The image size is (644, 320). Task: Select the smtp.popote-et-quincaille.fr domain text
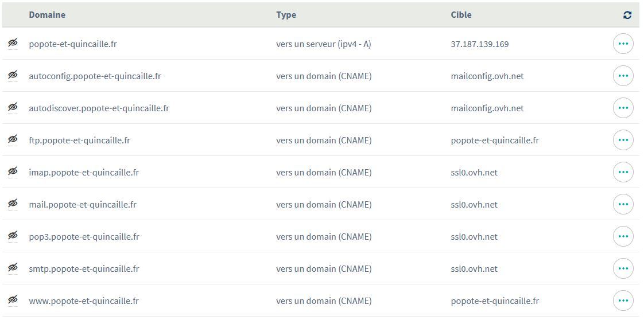(x=84, y=269)
